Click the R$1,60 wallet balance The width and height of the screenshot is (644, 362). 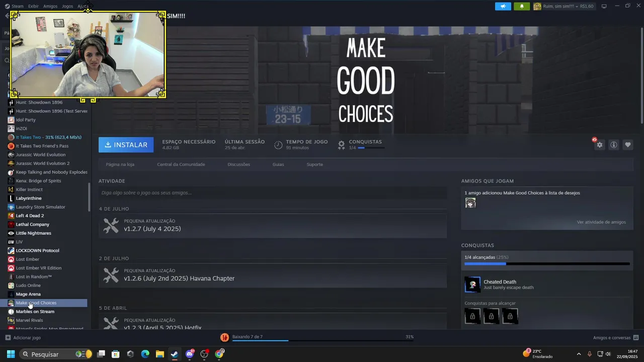coord(587,6)
